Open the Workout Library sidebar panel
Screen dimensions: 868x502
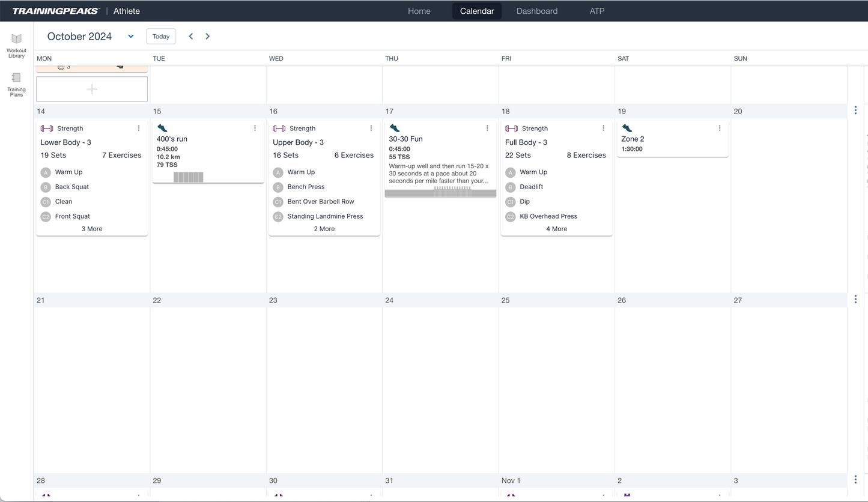(x=16, y=46)
